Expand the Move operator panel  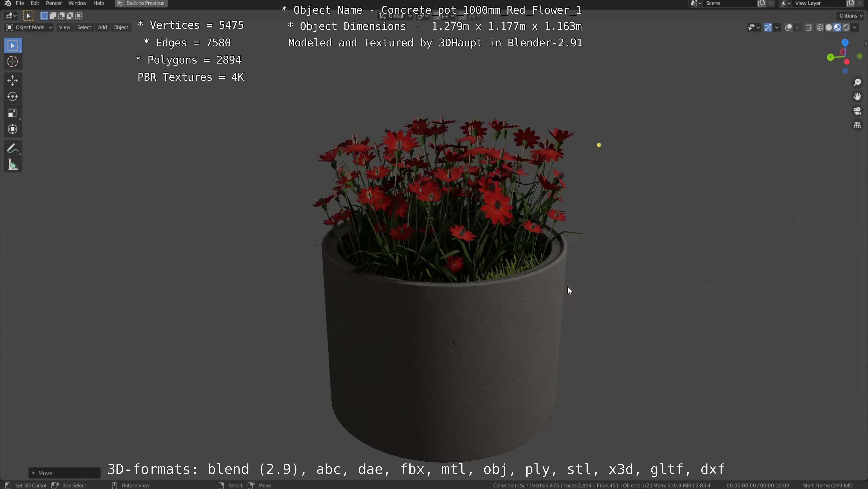(64, 473)
